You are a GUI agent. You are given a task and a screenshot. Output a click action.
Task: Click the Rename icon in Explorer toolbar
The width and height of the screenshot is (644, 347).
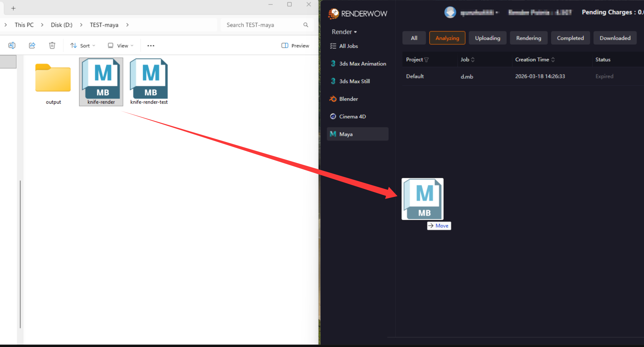[12, 45]
